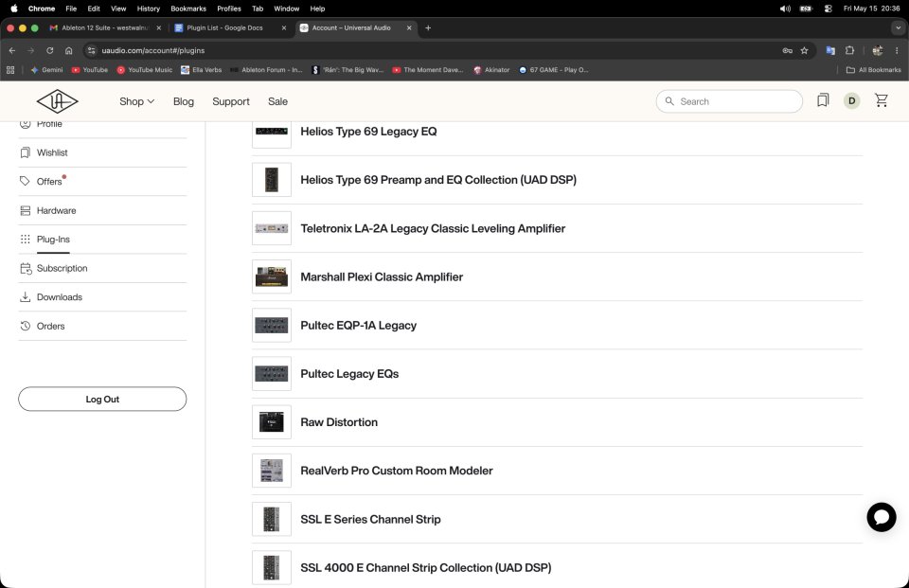
Task: Open the browser home page
Action: coord(68,50)
